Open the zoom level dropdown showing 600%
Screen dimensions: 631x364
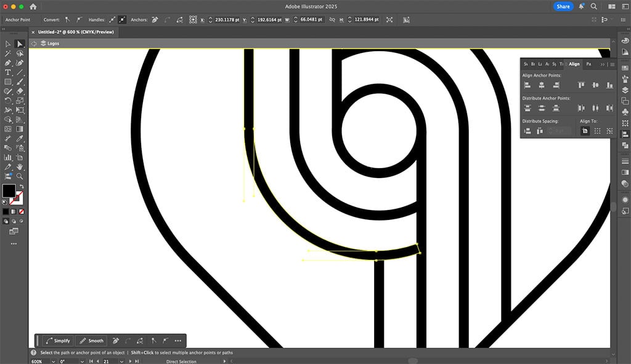49,362
